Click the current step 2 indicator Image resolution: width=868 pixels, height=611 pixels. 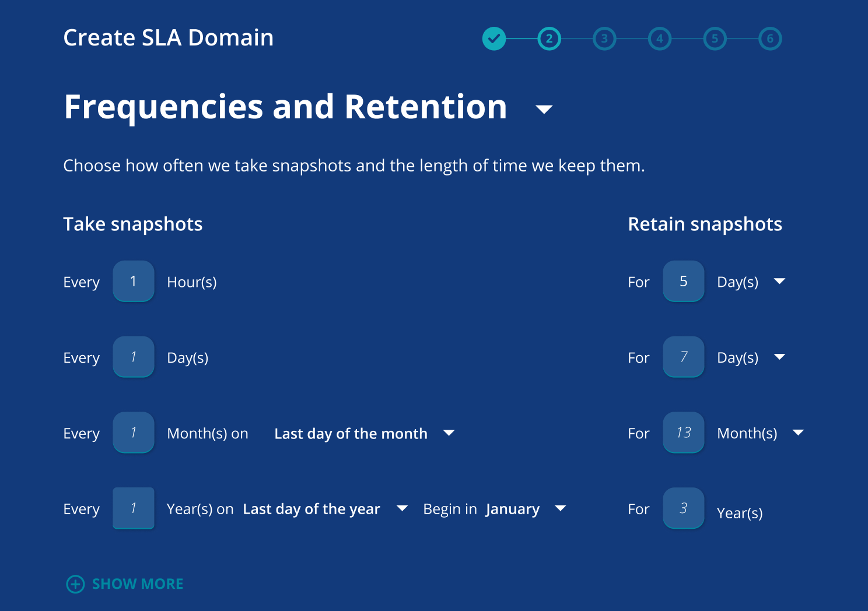549,39
